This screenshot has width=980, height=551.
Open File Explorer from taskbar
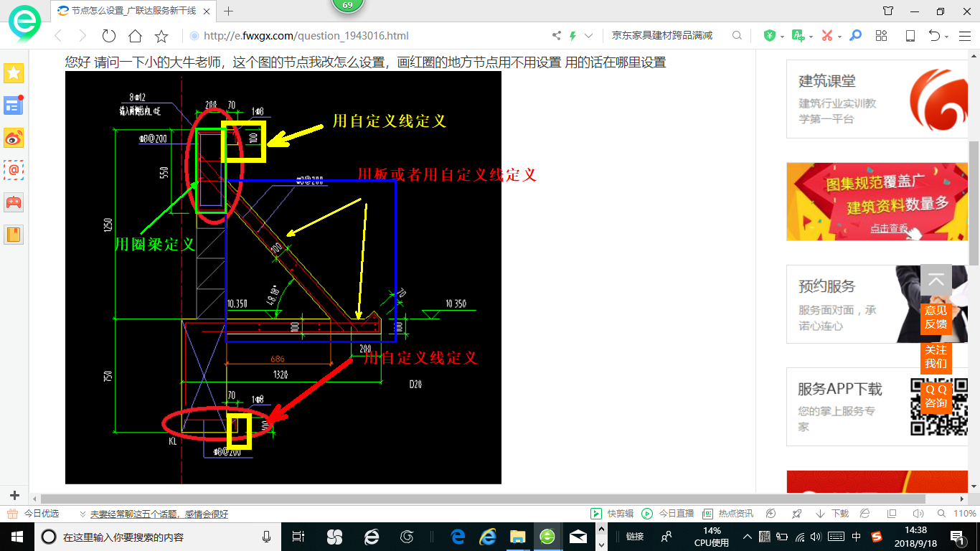517,537
